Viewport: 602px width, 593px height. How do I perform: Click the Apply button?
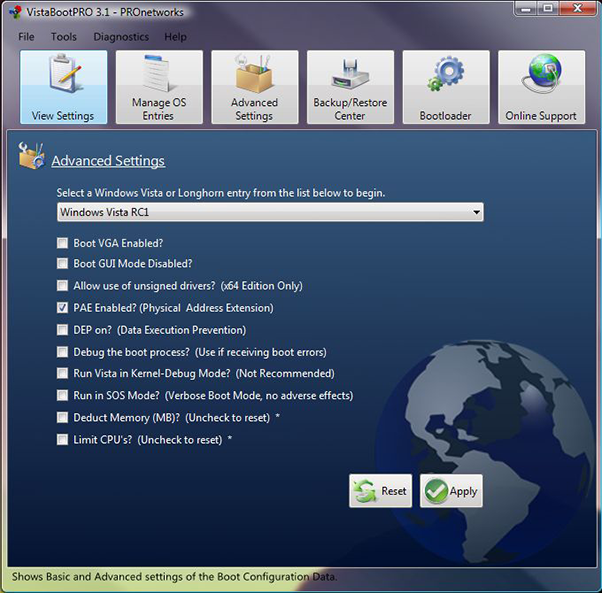click(451, 491)
